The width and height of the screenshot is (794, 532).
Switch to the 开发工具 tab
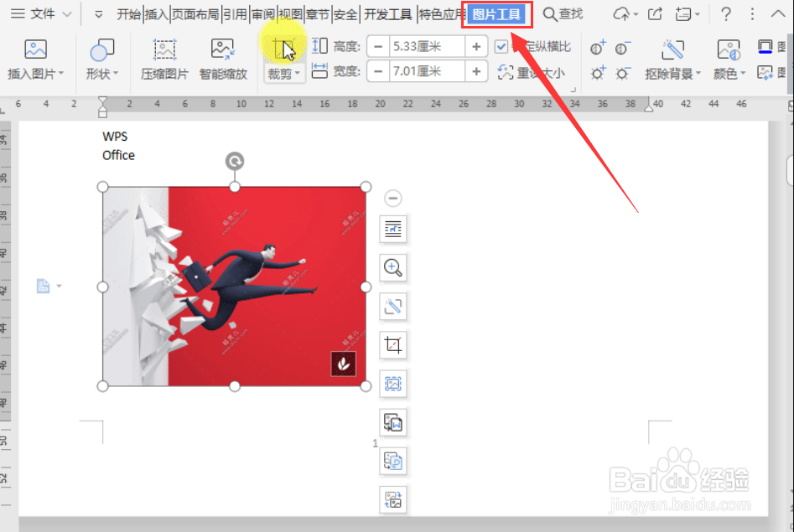(x=388, y=14)
